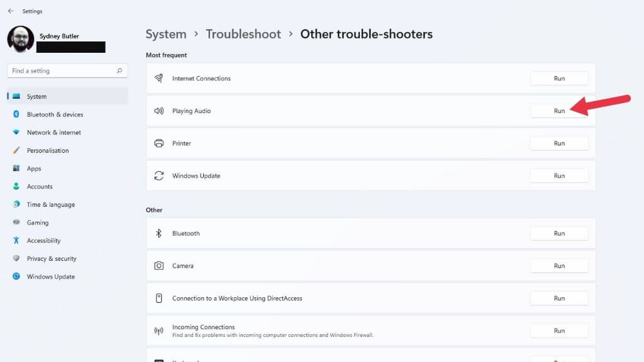Go back to Troubleshoot via the breadcrumb
This screenshot has height=362, width=644.
pyautogui.click(x=243, y=34)
